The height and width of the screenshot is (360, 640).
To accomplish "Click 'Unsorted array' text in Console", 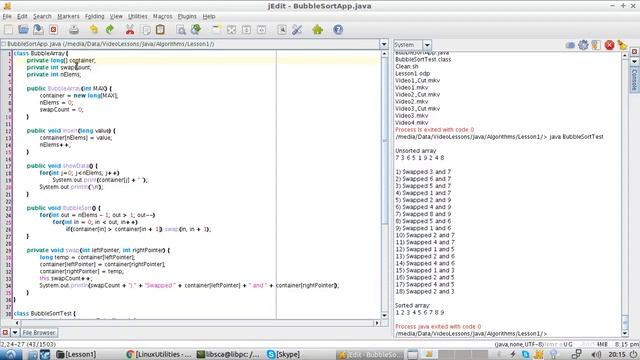I will (416, 151).
